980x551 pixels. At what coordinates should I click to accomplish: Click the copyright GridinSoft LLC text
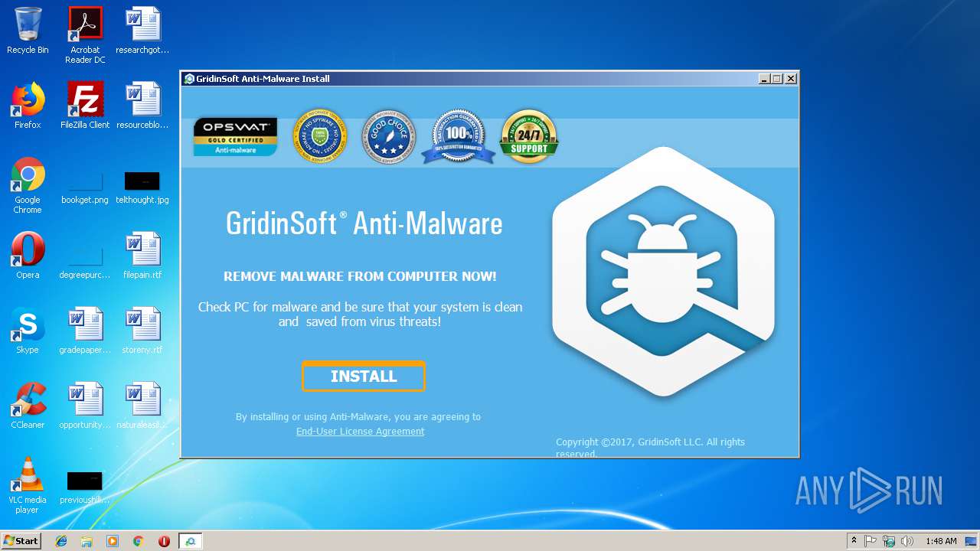[650, 448]
